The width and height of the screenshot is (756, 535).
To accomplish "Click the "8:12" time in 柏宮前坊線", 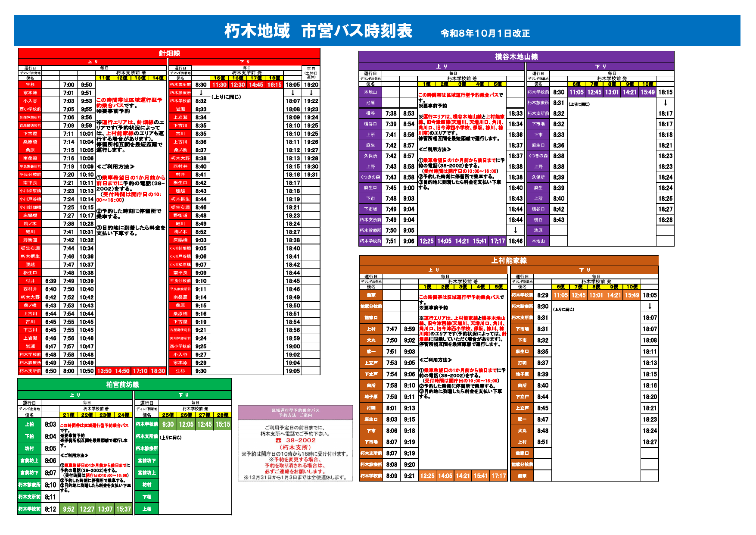I will pyautogui.click(x=50, y=509).
